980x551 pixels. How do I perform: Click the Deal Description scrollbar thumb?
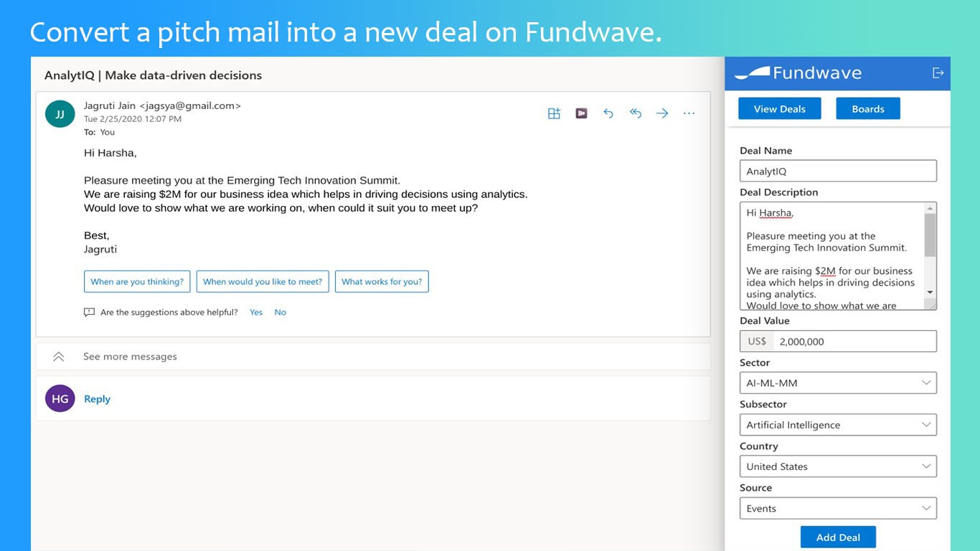[x=930, y=235]
